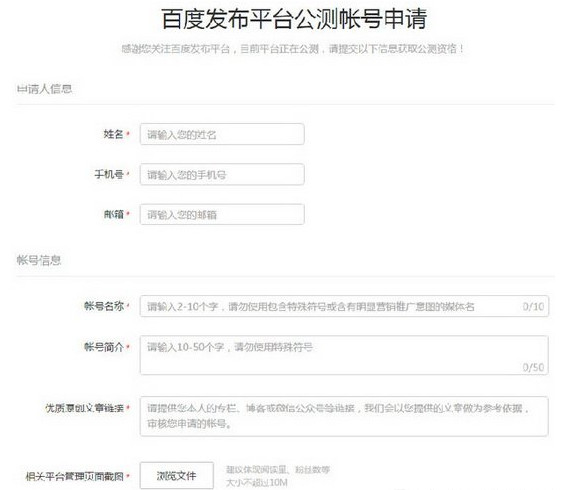Image resolution: width=564 pixels, height=490 pixels.
Task: Click the 0/50 character counter
Action: [533, 367]
